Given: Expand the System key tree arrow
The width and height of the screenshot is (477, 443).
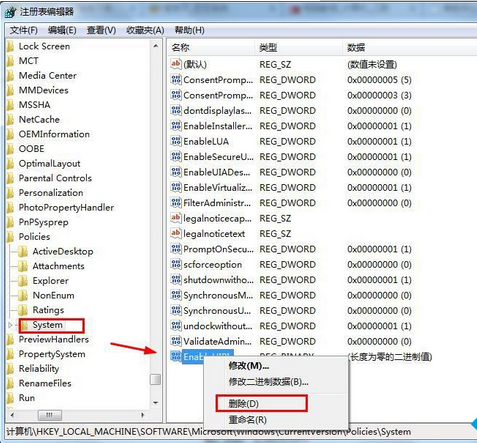Looking at the screenshot, I should point(11,325).
